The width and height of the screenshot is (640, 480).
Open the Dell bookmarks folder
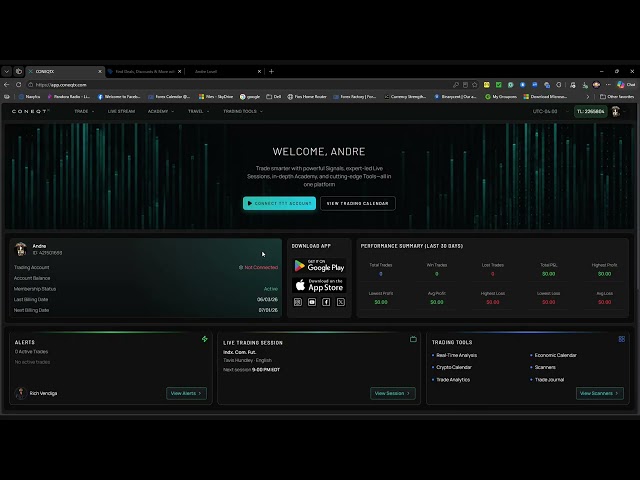[273, 97]
